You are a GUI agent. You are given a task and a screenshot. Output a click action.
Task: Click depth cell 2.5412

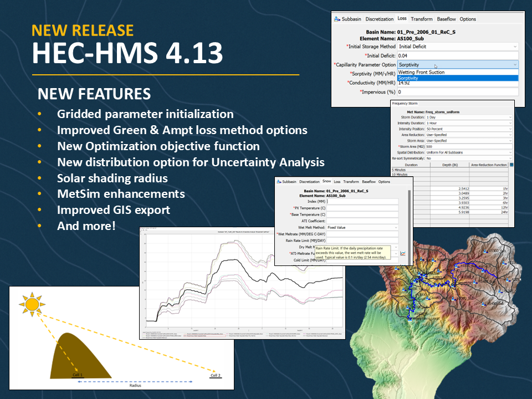coord(450,188)
